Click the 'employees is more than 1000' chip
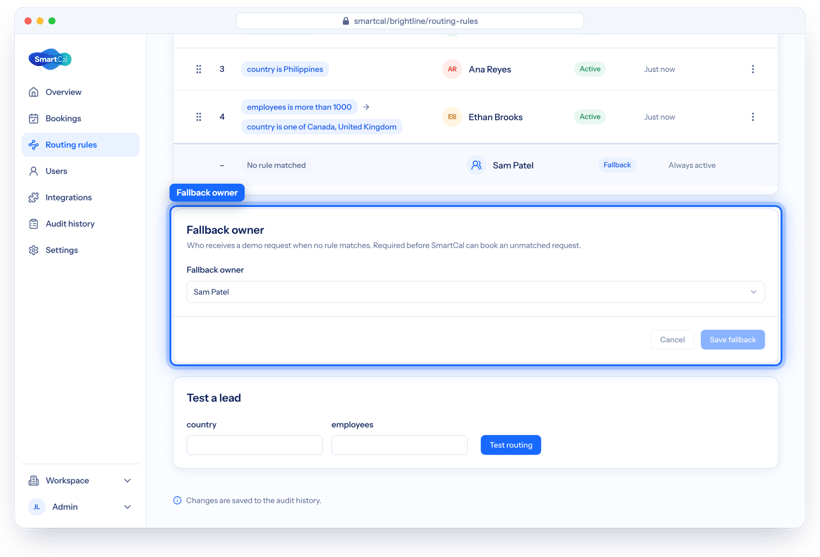This screenshot has width=820, height=557. pyautogui.click(x=299, y=107)
